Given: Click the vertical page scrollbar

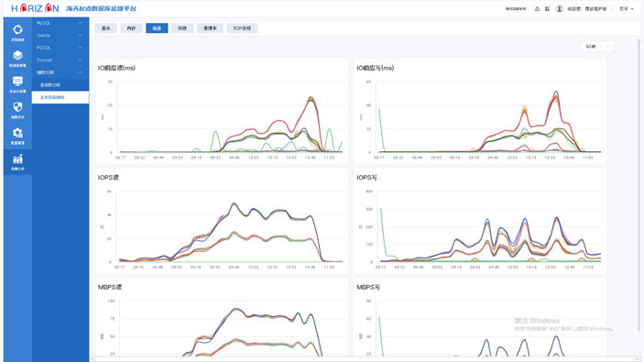Looking at the screenshot, I should click(639, 185).
